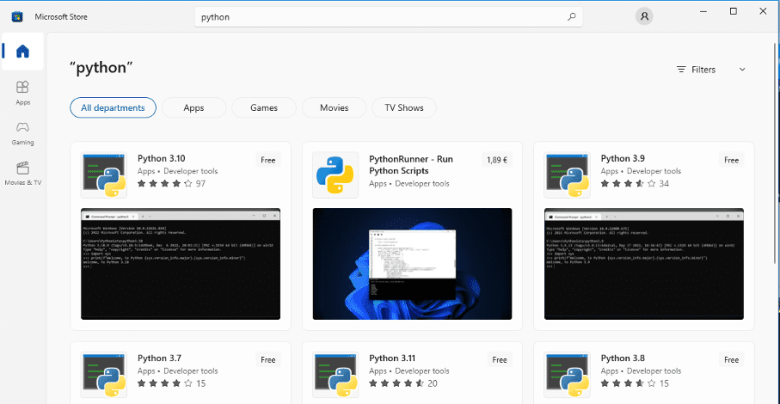
Task: Click the Python 3.10 star rating 97
Action: point(172,184)
